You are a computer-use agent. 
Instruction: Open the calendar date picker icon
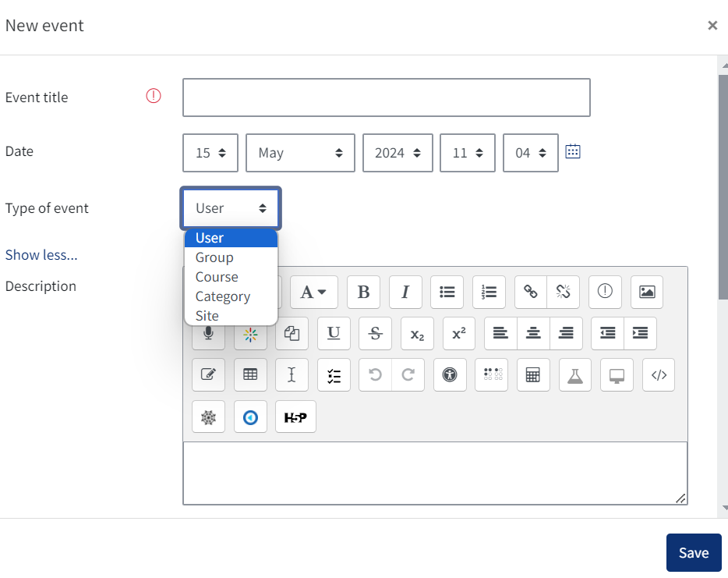click(573, 151)
